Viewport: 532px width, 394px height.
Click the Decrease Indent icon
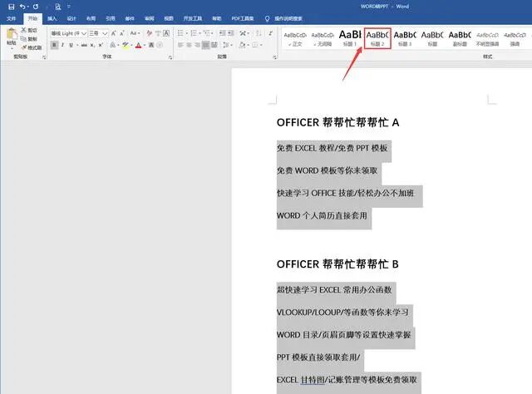pyautogui.click(x=223, y=33)
